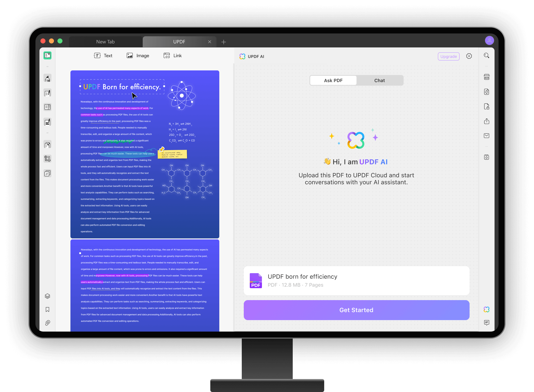Click the New Tab browser tab
This screenshot has width=534, height=392.
[x=105, y=41]
